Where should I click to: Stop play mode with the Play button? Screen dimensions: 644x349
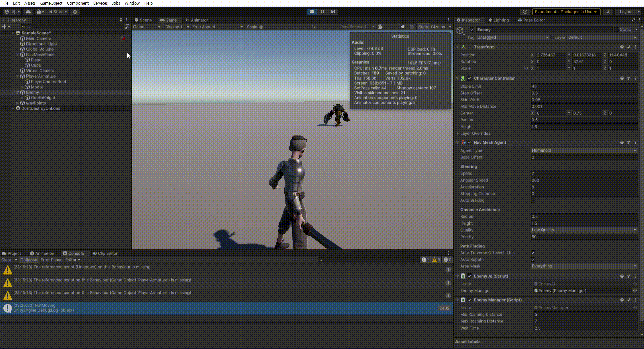tap(312, 12)
